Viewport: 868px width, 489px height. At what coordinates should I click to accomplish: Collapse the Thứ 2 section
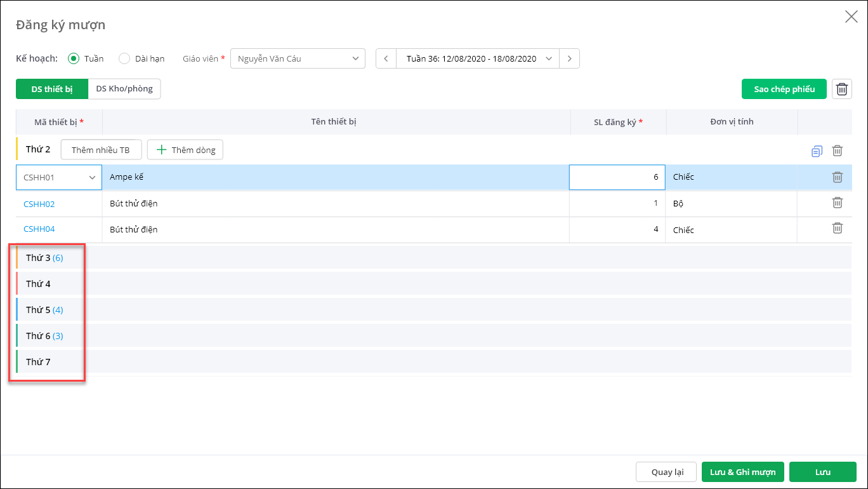coord(38,149)
